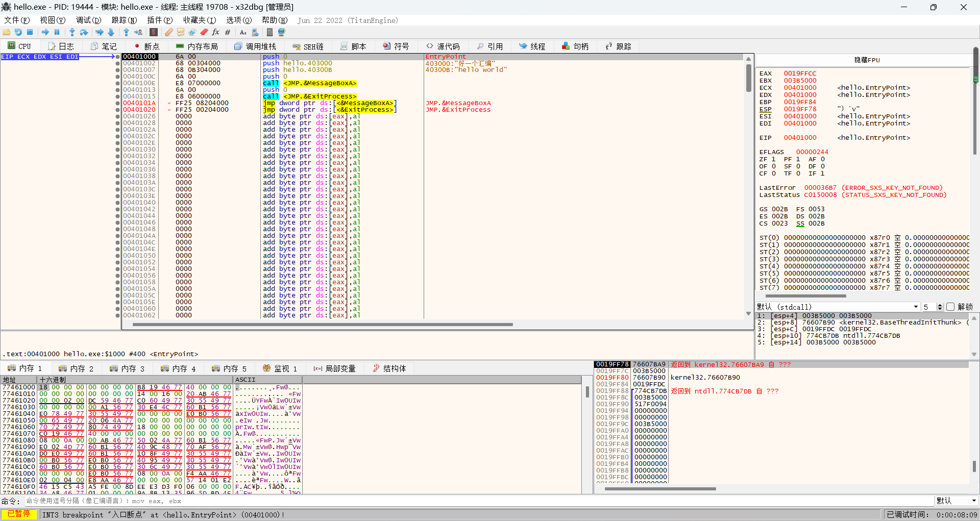Switch to the 内存布局 tab
Viewport: 980px width, 521px height.
point(197,46)
